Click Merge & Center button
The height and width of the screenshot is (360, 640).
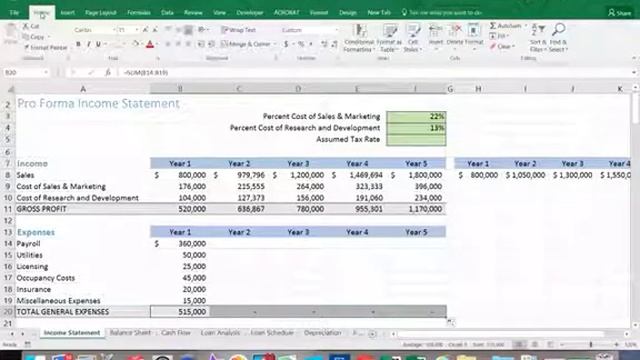[245, 44]
